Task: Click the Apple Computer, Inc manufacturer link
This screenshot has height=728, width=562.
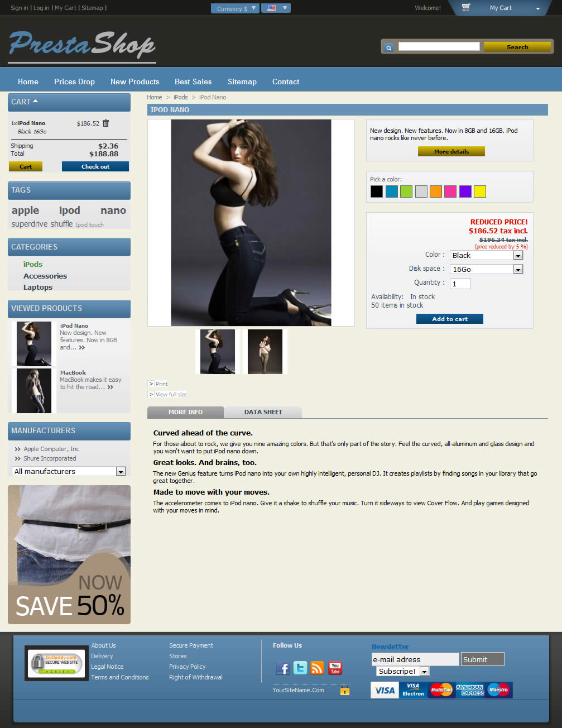Action: click(x=51, y=449)
